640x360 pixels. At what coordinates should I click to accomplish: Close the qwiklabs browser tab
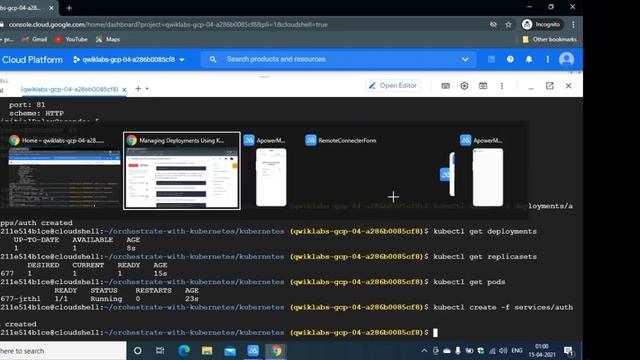(51, 8)
